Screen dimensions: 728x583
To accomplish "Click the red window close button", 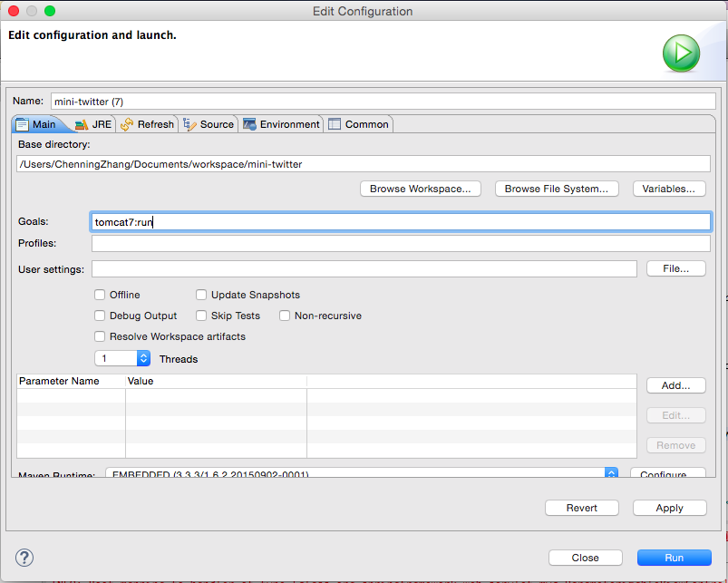I will pos(14,11).
